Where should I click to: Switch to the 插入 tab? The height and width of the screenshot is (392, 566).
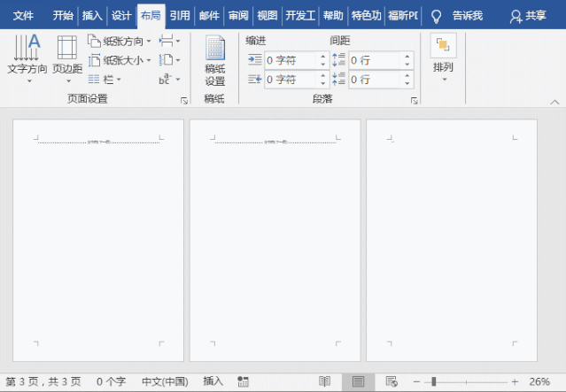pyautogui.click(x=92, y=16)
